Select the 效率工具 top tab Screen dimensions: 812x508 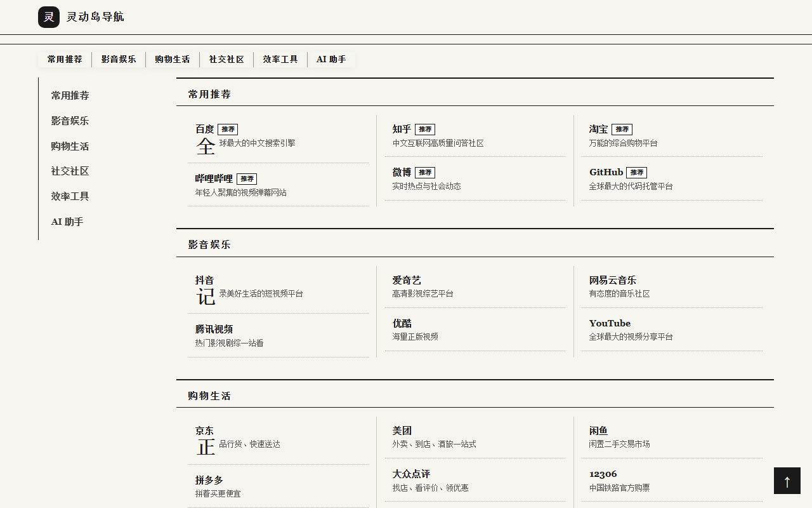[x=280, y=60]
